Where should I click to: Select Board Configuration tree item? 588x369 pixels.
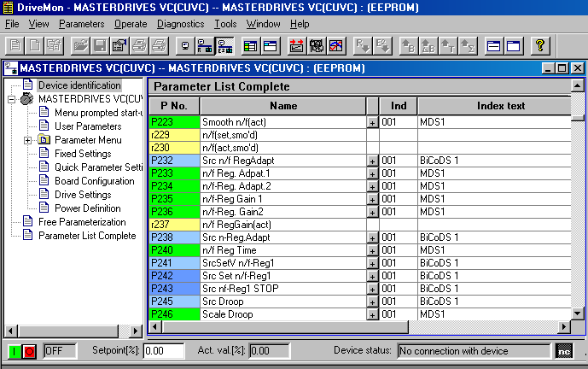95,181
